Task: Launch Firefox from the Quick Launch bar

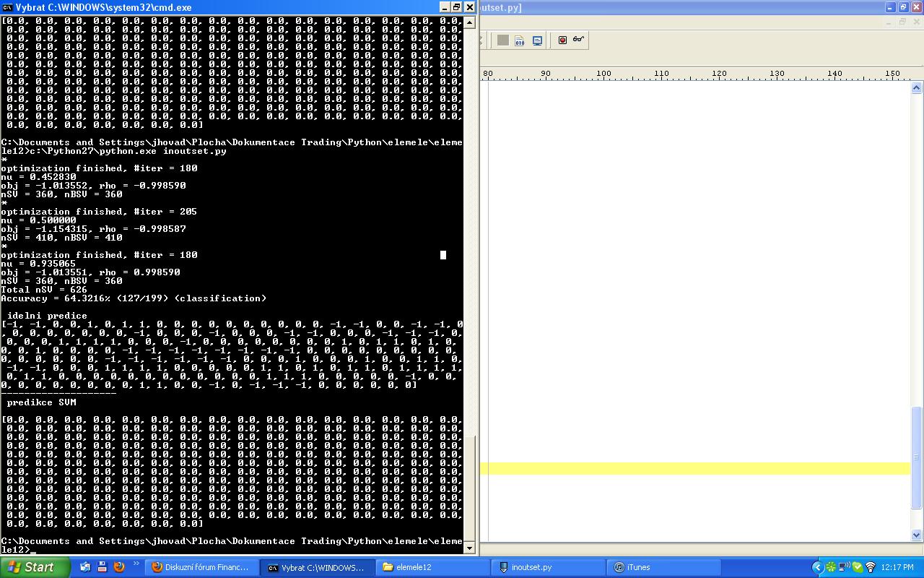Action: point(119,567)
